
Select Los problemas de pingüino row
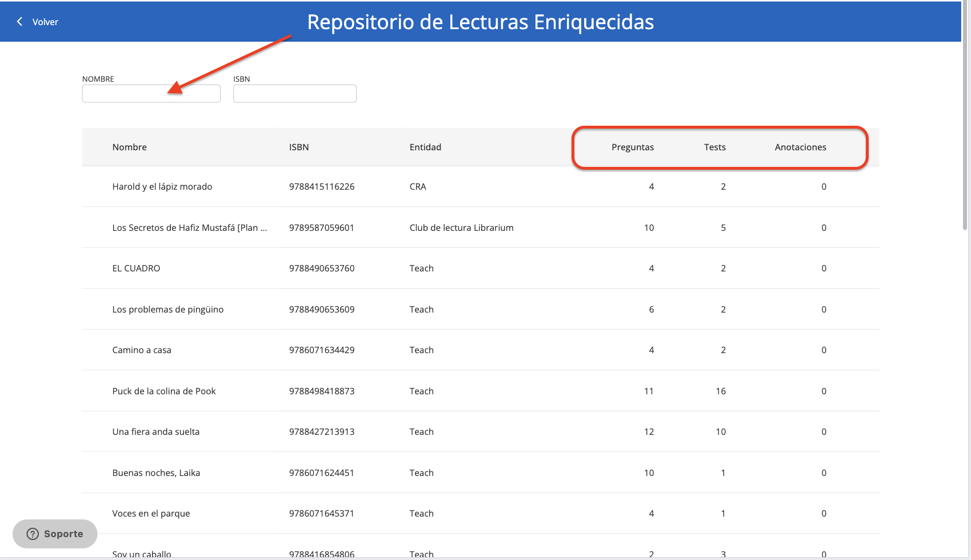click(x=481, y=309)
